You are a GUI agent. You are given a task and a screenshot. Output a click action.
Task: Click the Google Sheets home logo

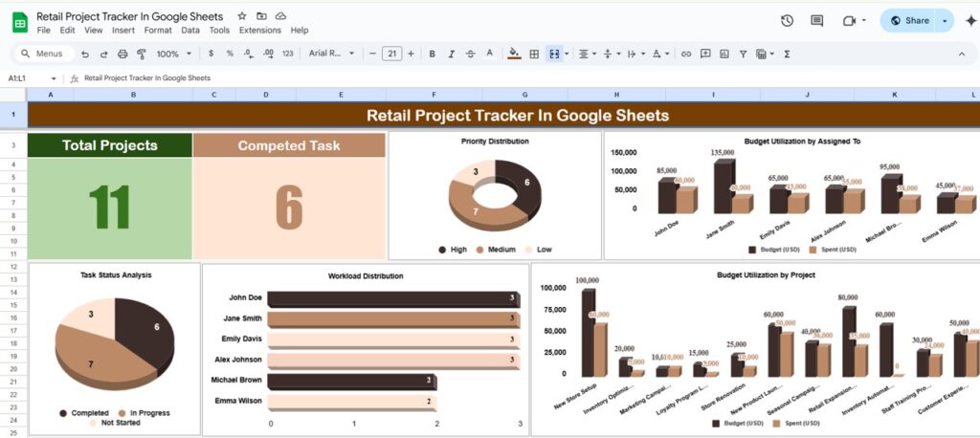point(20,23)
